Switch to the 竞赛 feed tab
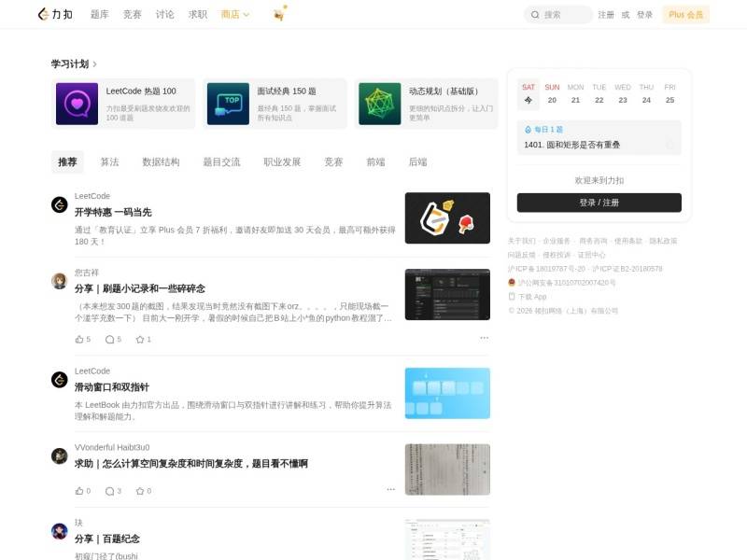This screenshot has height=560, width=747. pyautogui.click(x=333, y=161)
